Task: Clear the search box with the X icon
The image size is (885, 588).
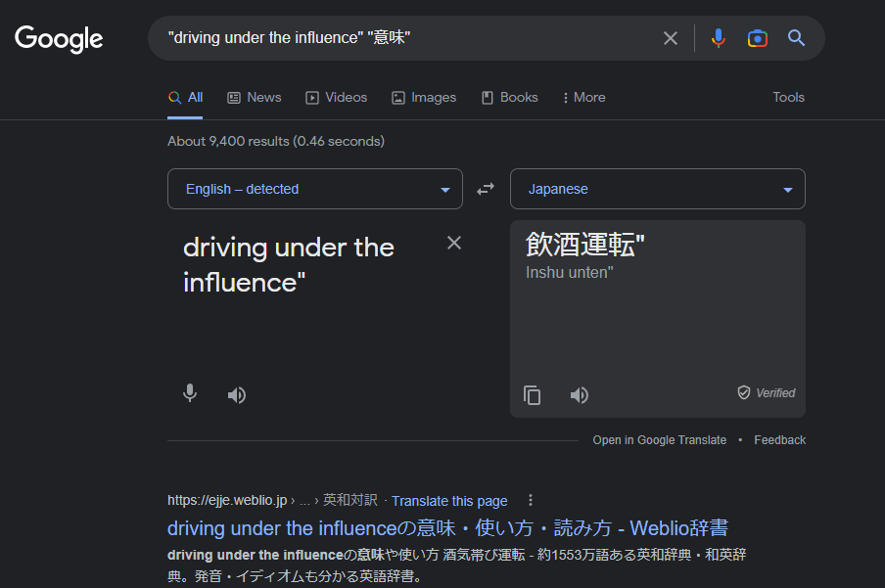Action: [x=670, y=38]
